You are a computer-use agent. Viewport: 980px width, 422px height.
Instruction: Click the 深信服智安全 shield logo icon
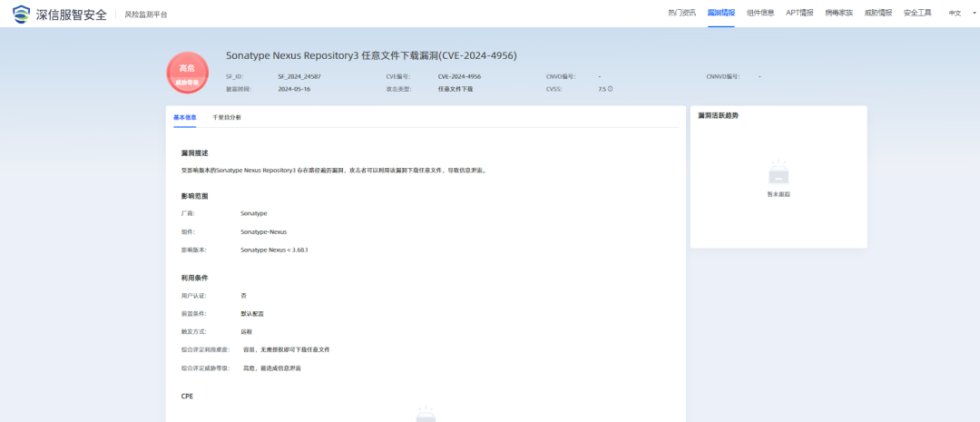point(21,14)
